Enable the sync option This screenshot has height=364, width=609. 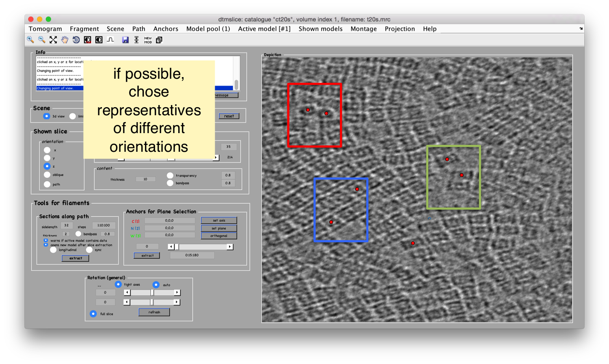click(89, 250)
